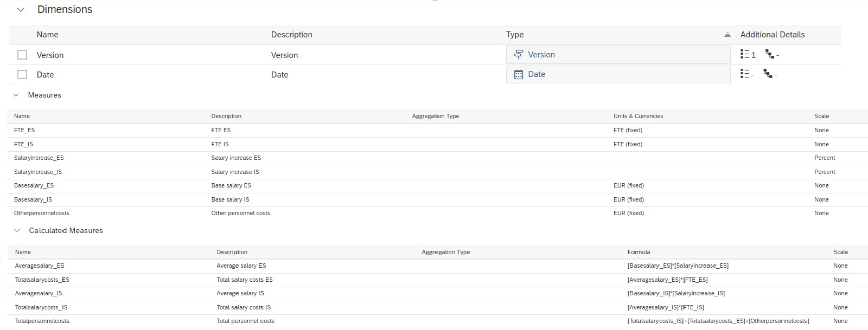Click the [Averagesalary_IS]*[FTE_IS] formula
This screenshot has width=868, height=330.
pos(666,307)
